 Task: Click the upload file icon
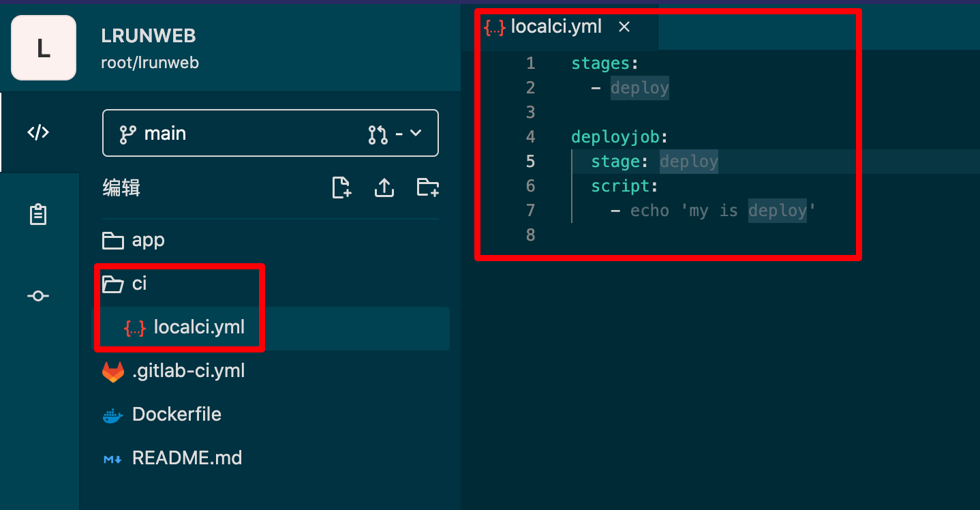pos(384,187)
